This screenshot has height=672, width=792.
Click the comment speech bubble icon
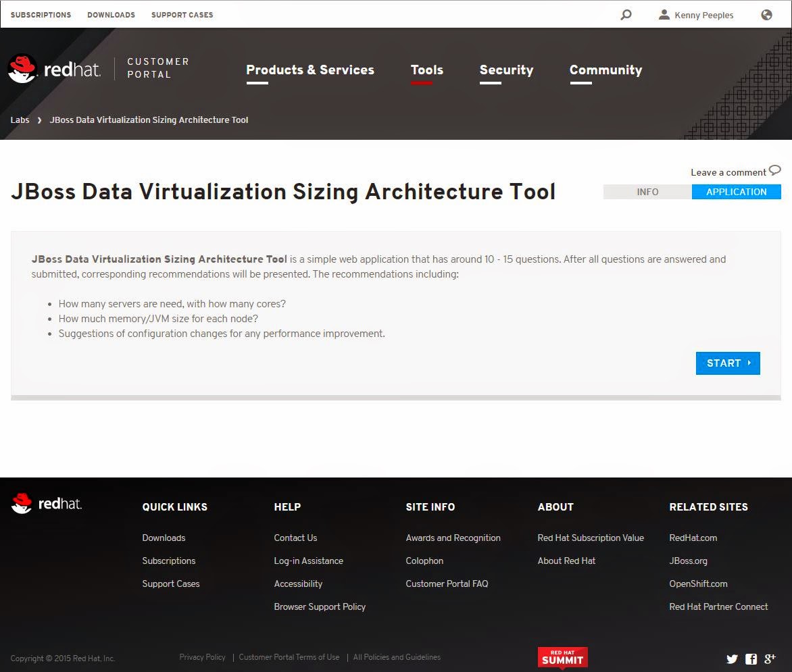pos(775,170)
